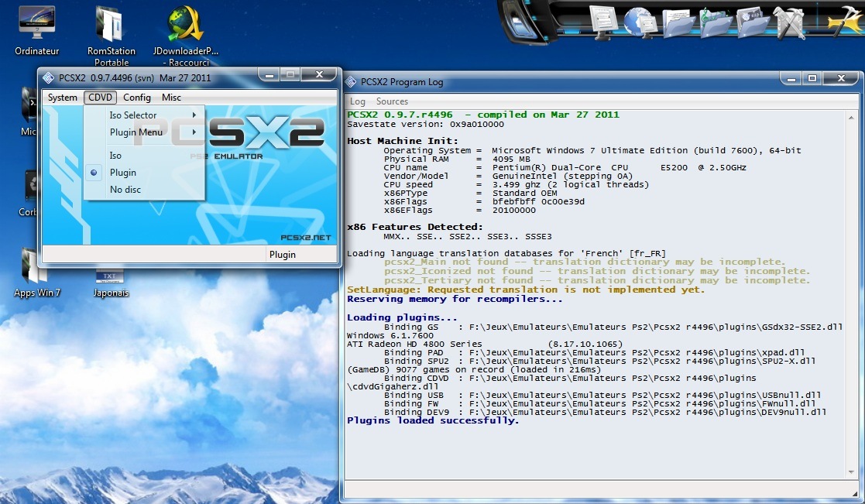Open the Ordinateur desktop icon

tap(36, 30)
